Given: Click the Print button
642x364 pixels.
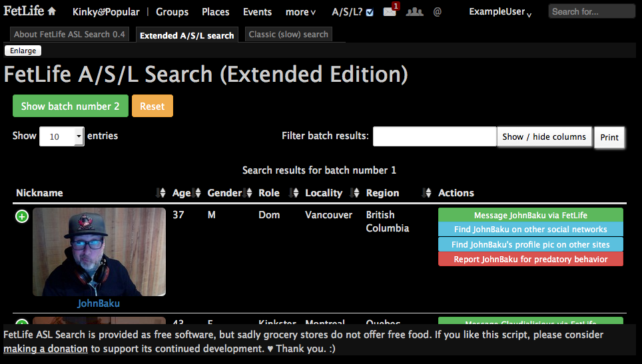Looking at the screenshot, I should coord(609,138).
